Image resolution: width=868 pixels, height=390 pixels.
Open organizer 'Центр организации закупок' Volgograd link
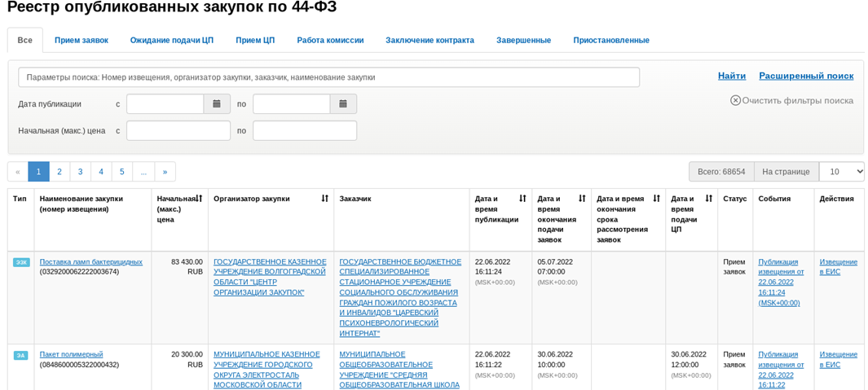270,277
